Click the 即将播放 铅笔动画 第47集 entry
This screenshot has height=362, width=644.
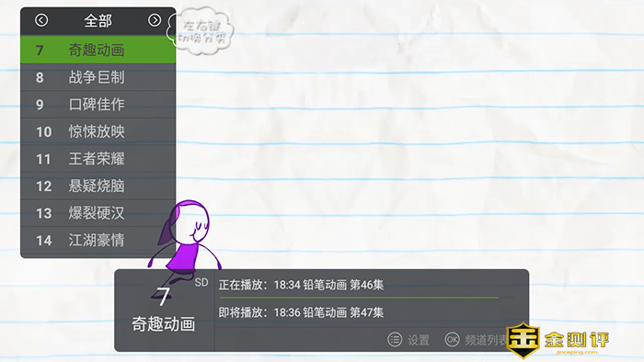(x=301, y=312)
